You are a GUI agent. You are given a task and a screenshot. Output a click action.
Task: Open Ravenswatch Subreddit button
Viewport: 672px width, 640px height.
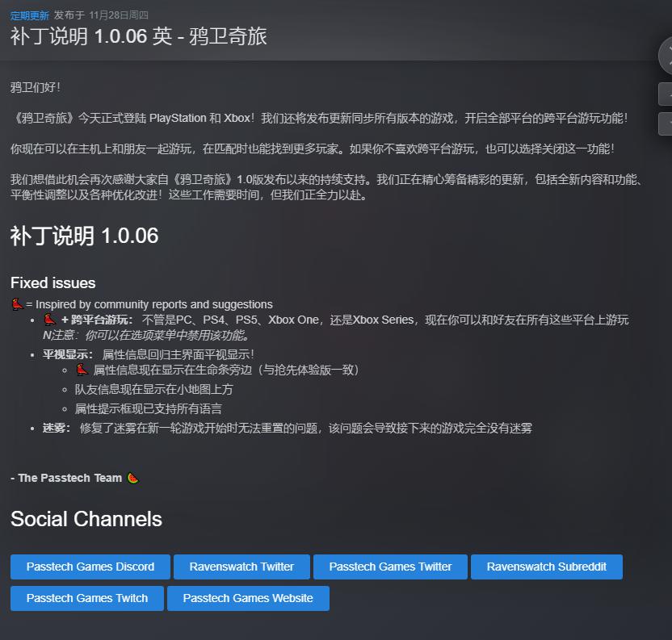[x=547, y=567]
